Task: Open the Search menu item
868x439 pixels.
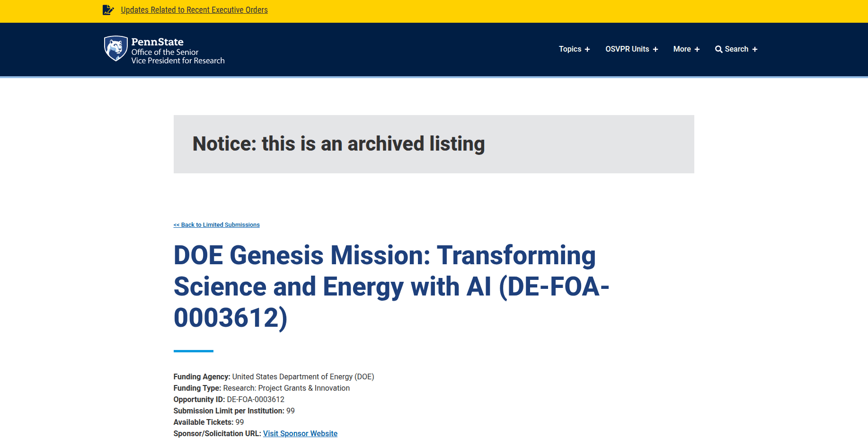Action: (736, 49)
